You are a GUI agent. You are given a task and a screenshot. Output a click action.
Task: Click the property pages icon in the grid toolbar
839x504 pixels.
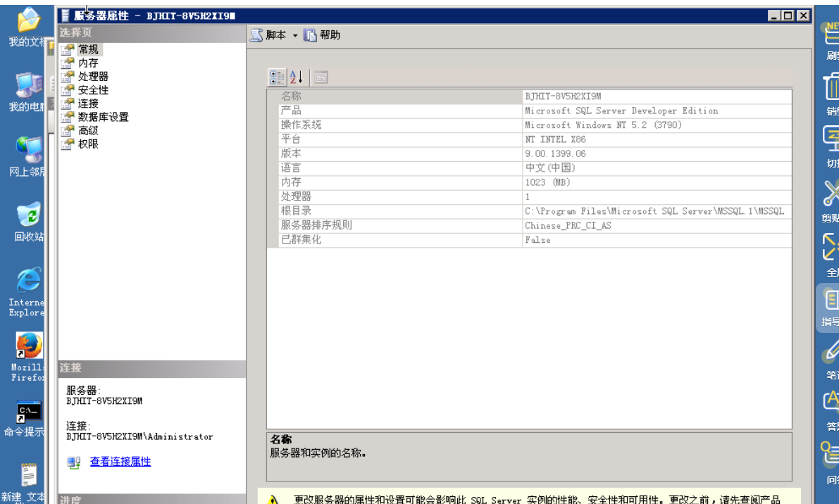tap(321, 77)
